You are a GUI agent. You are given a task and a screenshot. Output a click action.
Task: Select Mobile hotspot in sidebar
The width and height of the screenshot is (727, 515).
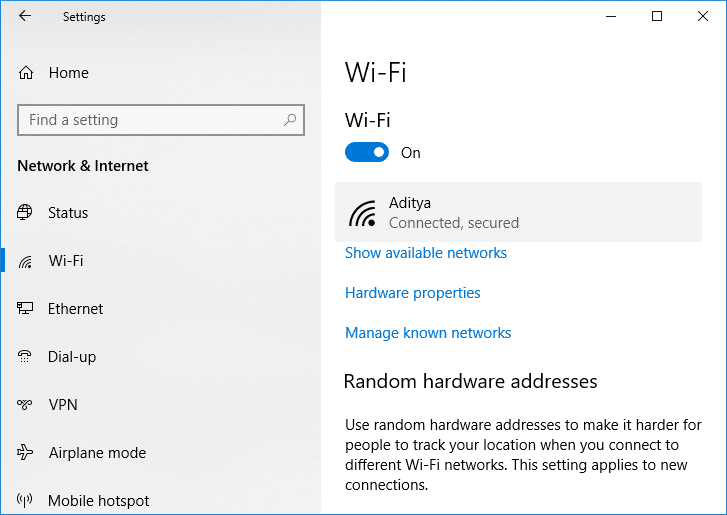click(x=98, y=501)
